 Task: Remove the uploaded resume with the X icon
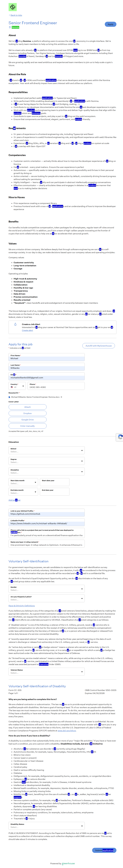(61, 397)
